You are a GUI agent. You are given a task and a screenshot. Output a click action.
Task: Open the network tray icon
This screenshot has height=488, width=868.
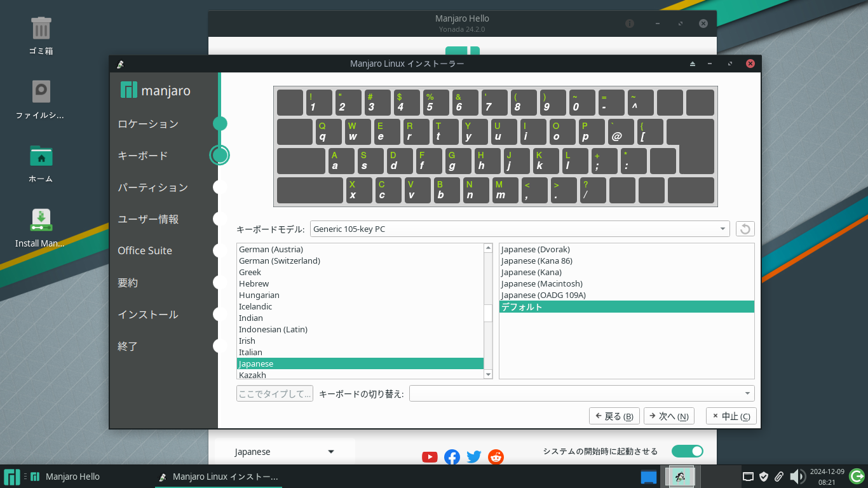749,477
